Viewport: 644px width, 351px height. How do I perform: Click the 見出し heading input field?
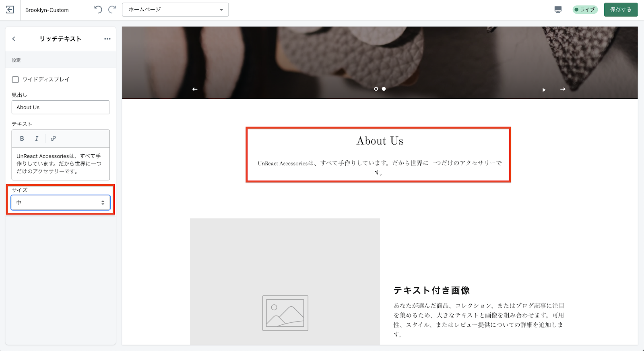[60, 108]
